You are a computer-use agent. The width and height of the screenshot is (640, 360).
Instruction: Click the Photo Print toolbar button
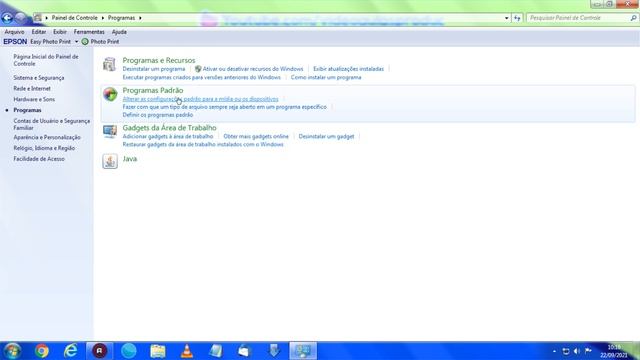coord(100,42)
